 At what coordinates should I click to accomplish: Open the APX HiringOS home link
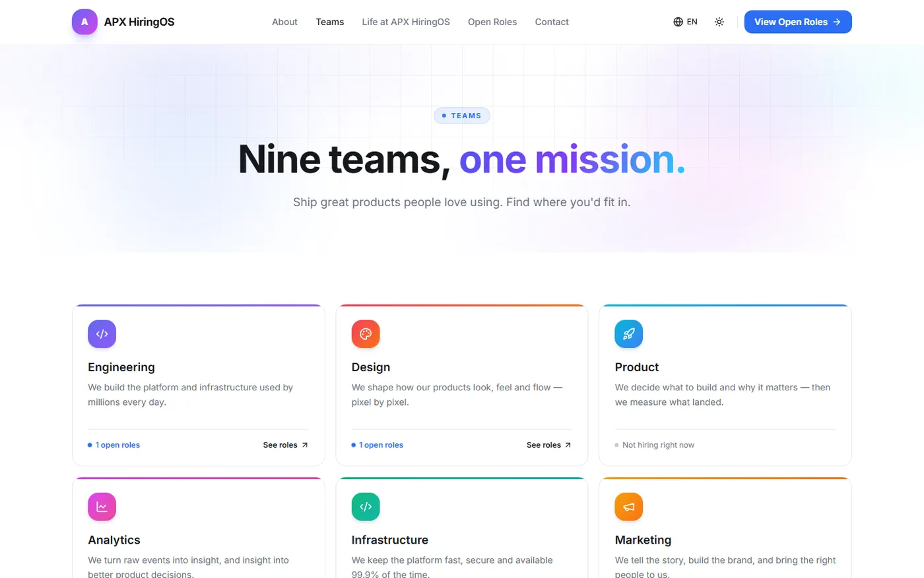click(x=123, y=22)
